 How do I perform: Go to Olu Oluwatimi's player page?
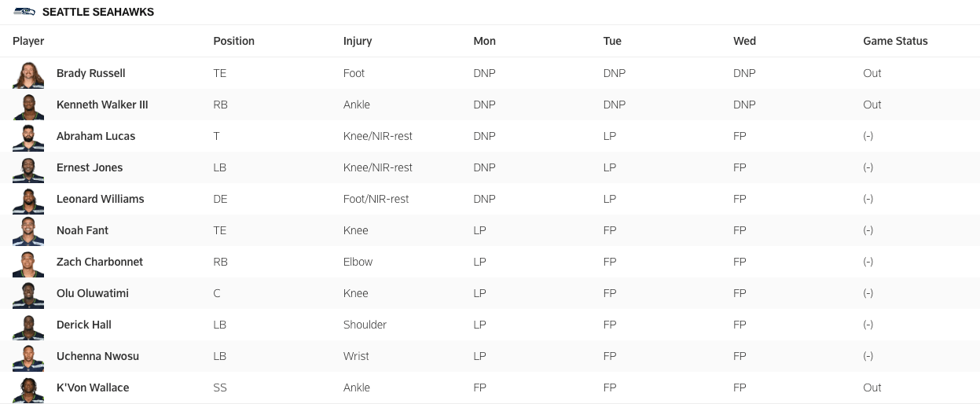(x=93, y=293)
